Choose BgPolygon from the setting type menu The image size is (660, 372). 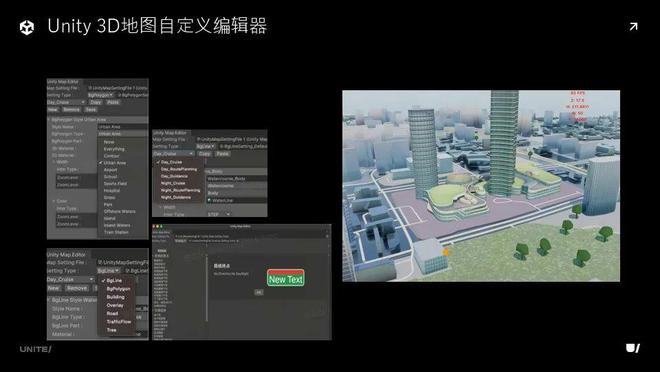[118, 289]
